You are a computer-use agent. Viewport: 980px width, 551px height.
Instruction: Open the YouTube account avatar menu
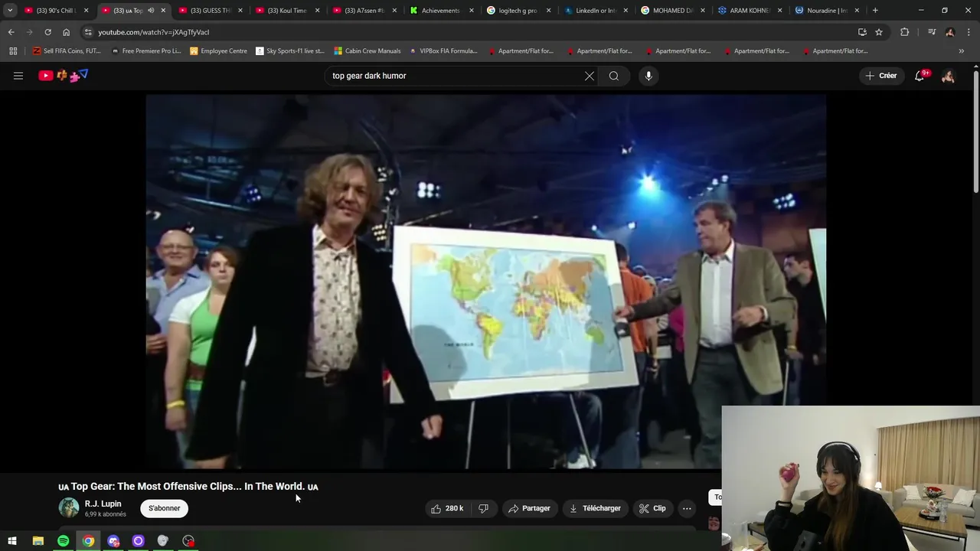[x=949, y=76]
